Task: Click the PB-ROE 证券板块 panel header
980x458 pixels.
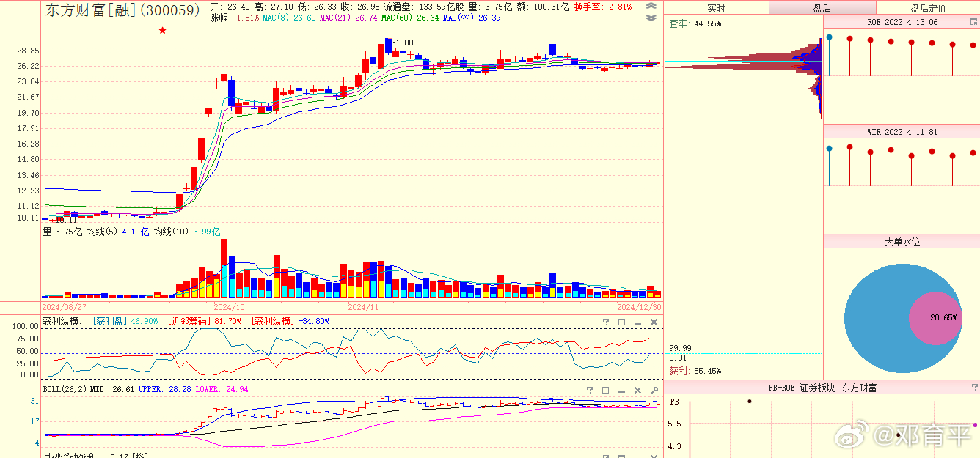Action: tap(822, 388)
